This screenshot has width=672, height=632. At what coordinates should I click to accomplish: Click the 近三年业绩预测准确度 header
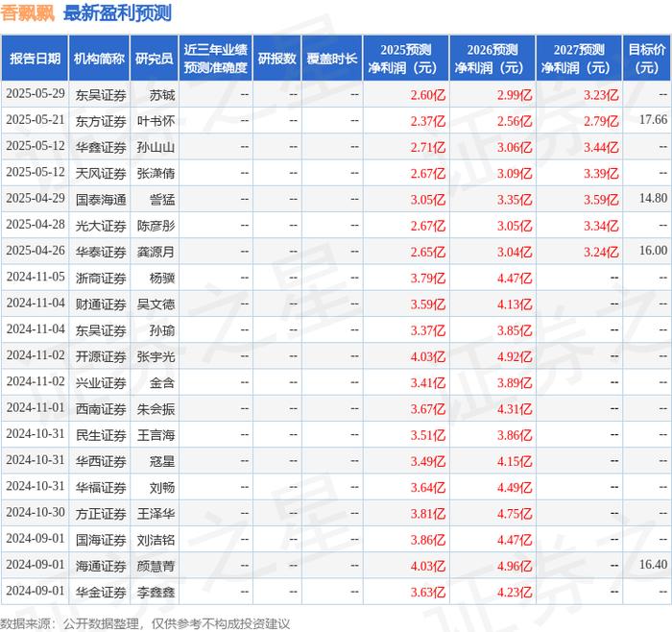coord(216,59)
